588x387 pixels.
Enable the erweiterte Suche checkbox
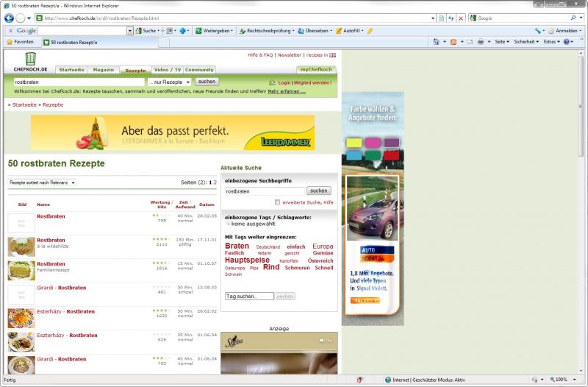tap(277, 202)
